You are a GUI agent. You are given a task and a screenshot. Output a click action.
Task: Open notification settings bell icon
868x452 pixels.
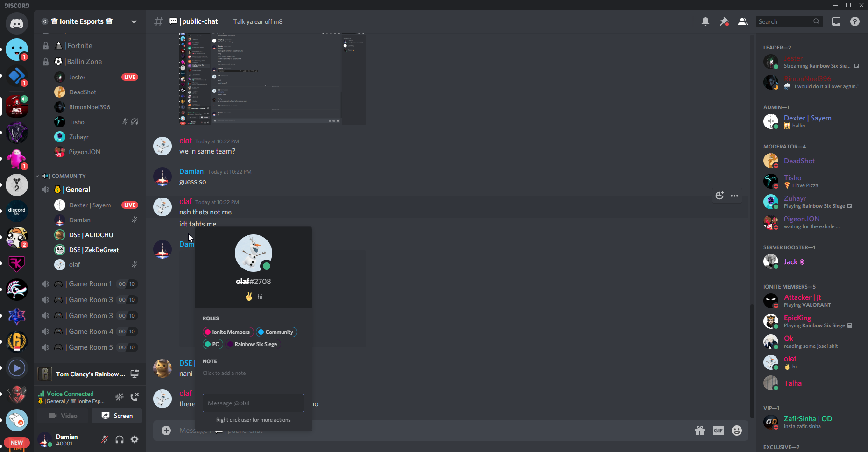click(x=705, y=21)
